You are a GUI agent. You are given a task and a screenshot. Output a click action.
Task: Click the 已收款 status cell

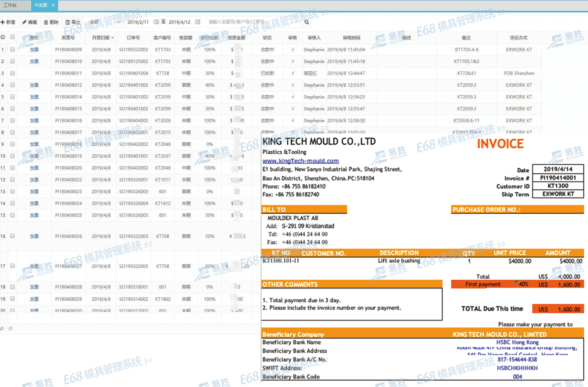coord(268,73)
